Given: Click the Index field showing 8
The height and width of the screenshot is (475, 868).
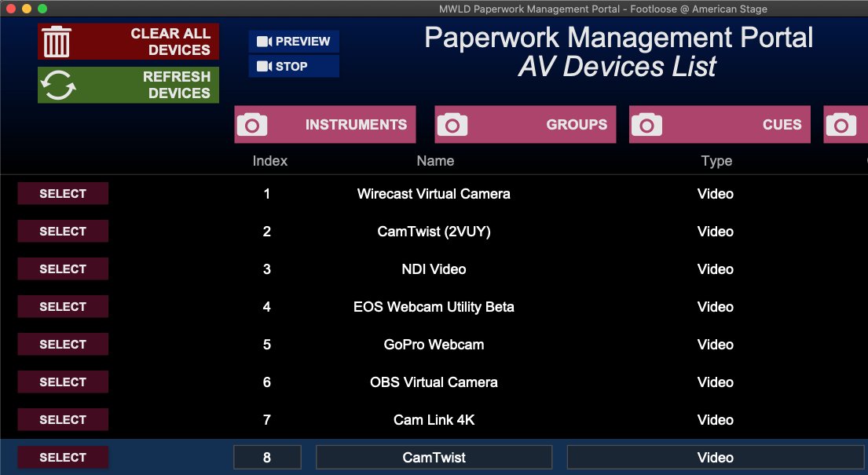Looking at the screenshot, I should (267, 457).
